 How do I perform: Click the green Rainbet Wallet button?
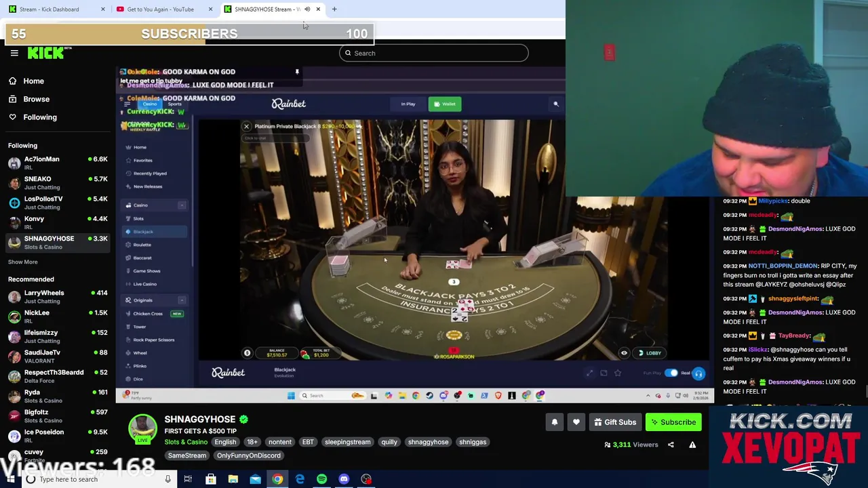[x=445, y=104]
